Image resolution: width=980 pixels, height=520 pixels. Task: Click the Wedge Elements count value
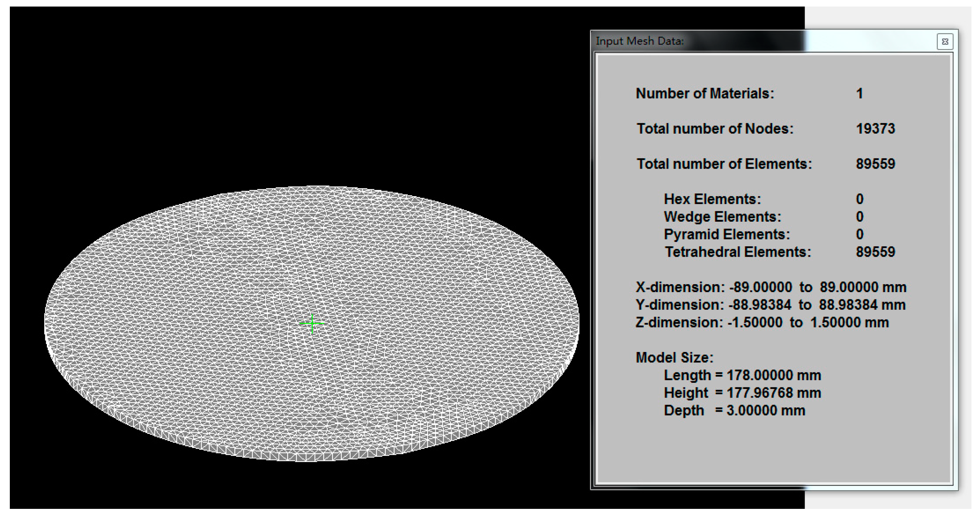tap(860, 217)
